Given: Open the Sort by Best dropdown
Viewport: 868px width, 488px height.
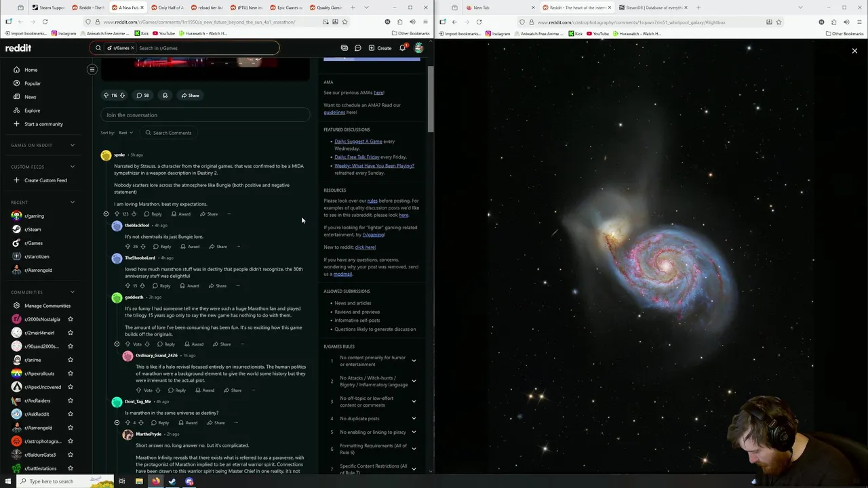Looking at the screenshot, I should 126,133.
